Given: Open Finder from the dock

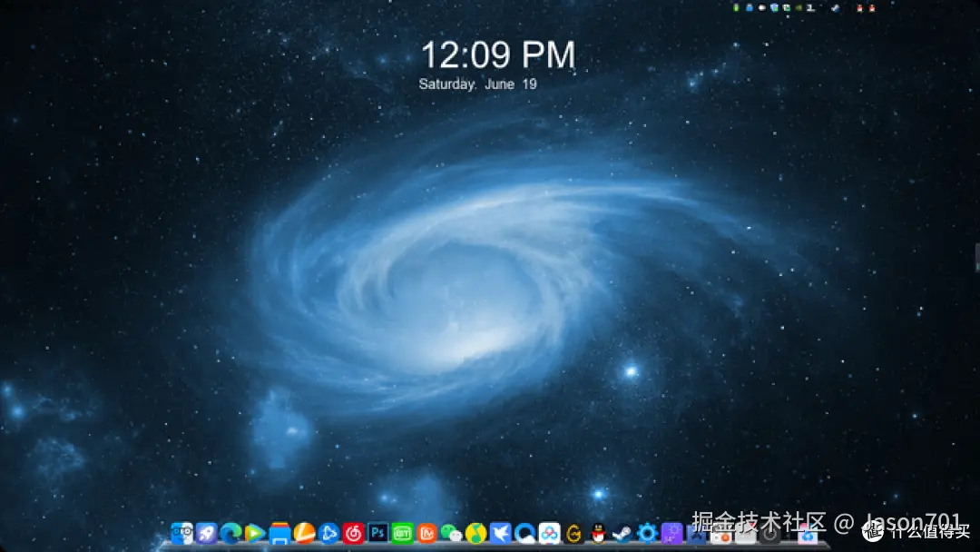Looking at the screenshot, I should pos(181,533).
